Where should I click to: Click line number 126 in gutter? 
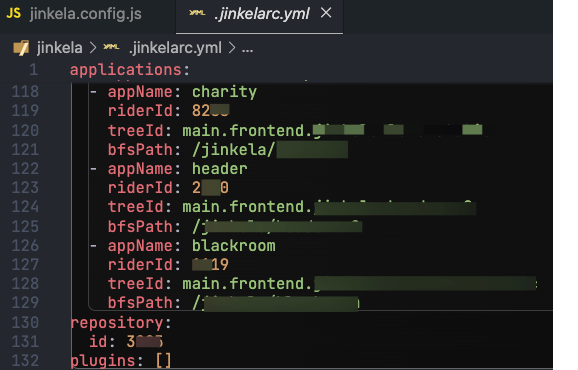coord(25,246)
